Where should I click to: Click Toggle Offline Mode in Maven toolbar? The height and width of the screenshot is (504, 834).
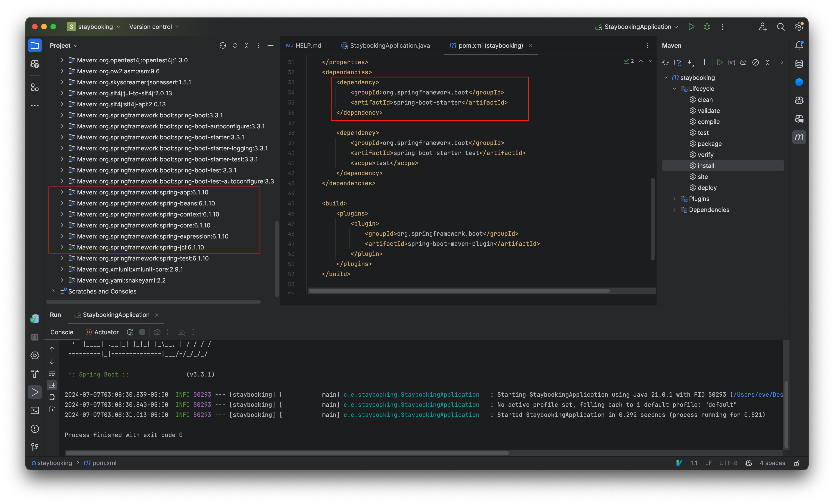743,63
